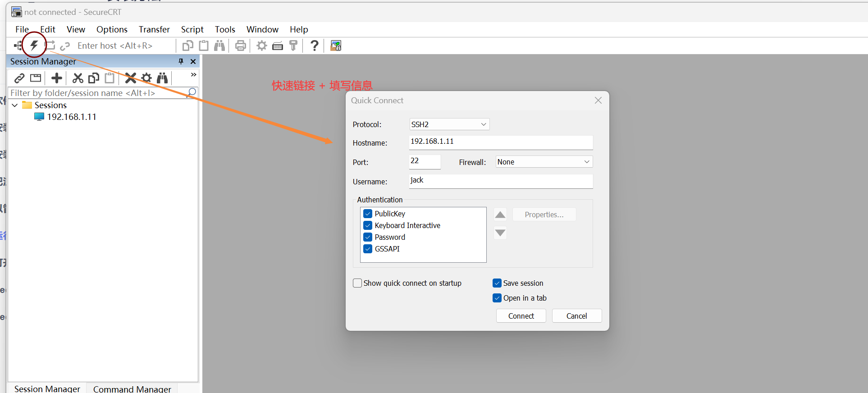Click Session Manager Cut scissors icon
Viewport: 868px width, 393px height.
point(78,78)
